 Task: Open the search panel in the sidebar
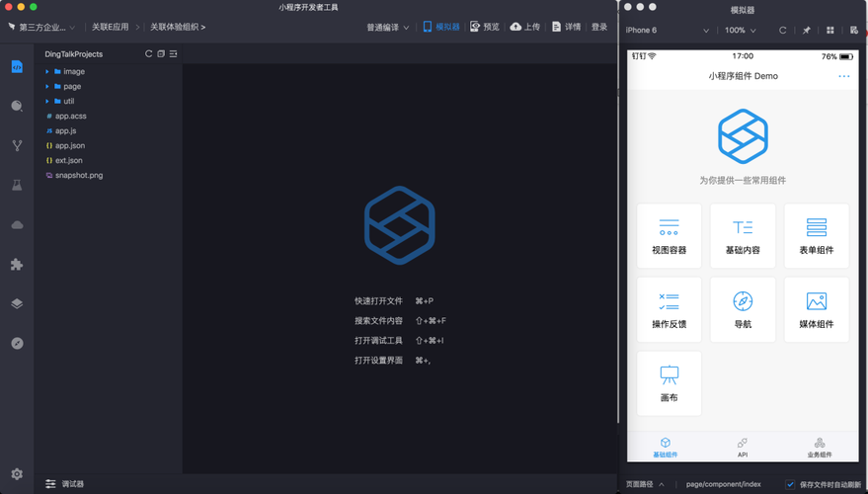(x=17, y=106)
